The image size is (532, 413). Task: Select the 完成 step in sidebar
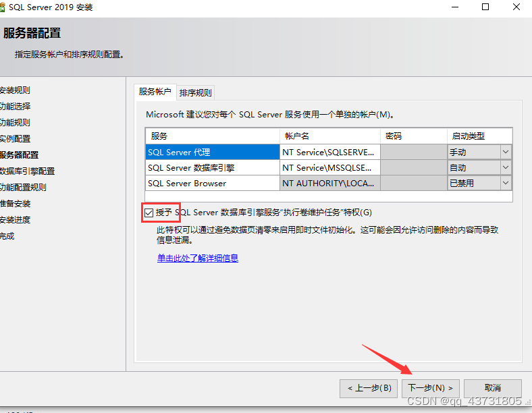pyautogui.click(x=7, y=236)
